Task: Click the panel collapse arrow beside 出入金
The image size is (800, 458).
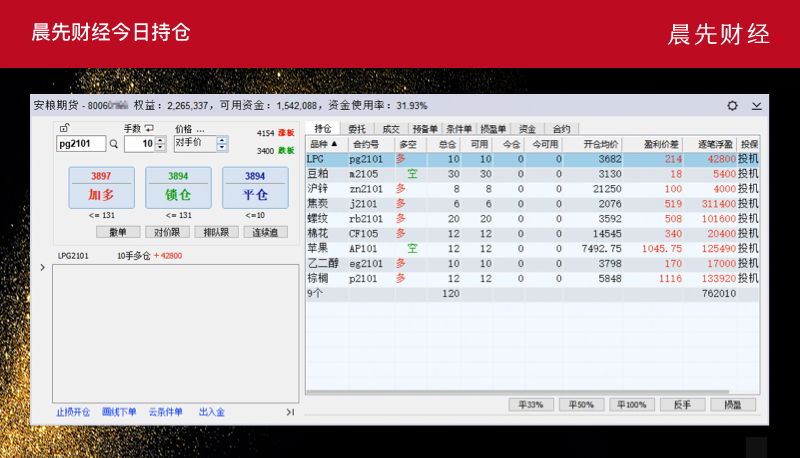Action: (290, 412)
